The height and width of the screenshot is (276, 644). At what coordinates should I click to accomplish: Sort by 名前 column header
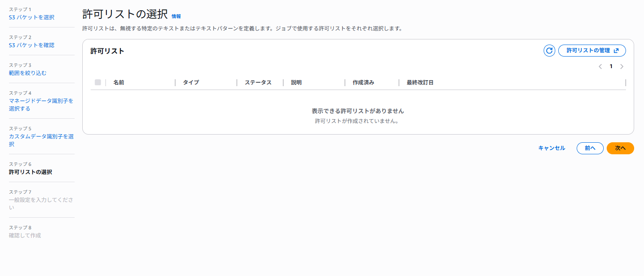[x=119, y=83]
